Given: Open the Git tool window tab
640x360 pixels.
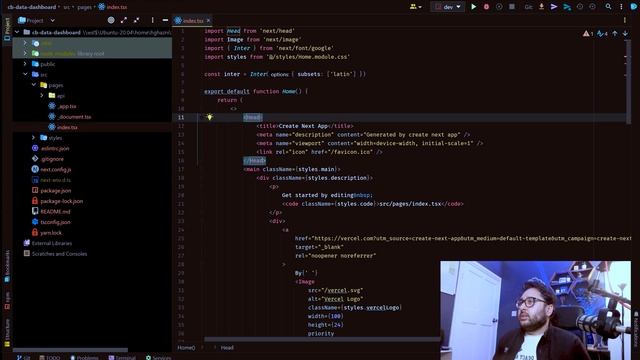Looking at the screenshot, I should (24, 358).
